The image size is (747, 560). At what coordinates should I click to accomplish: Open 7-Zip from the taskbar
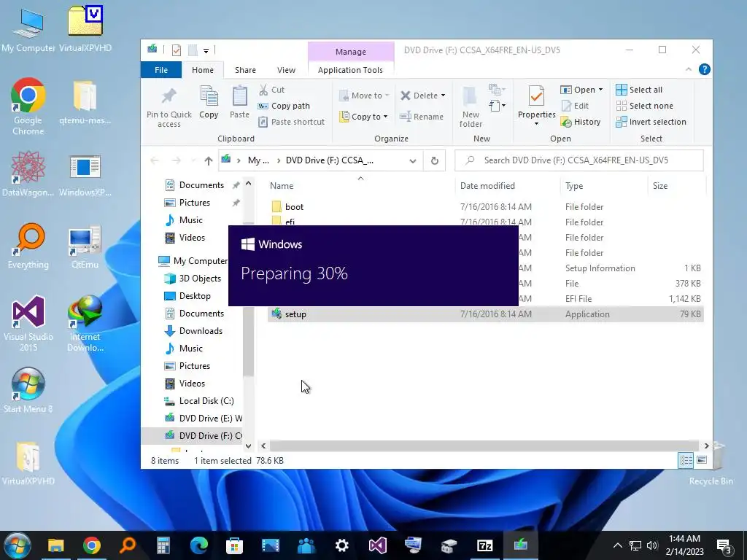[x=484, y=545]
